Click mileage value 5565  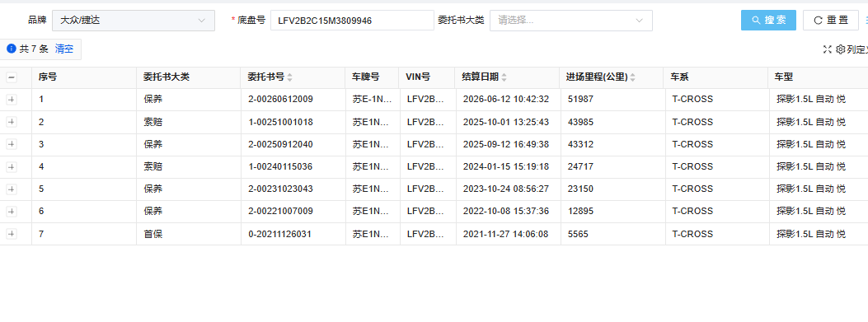tap(578, 234)
